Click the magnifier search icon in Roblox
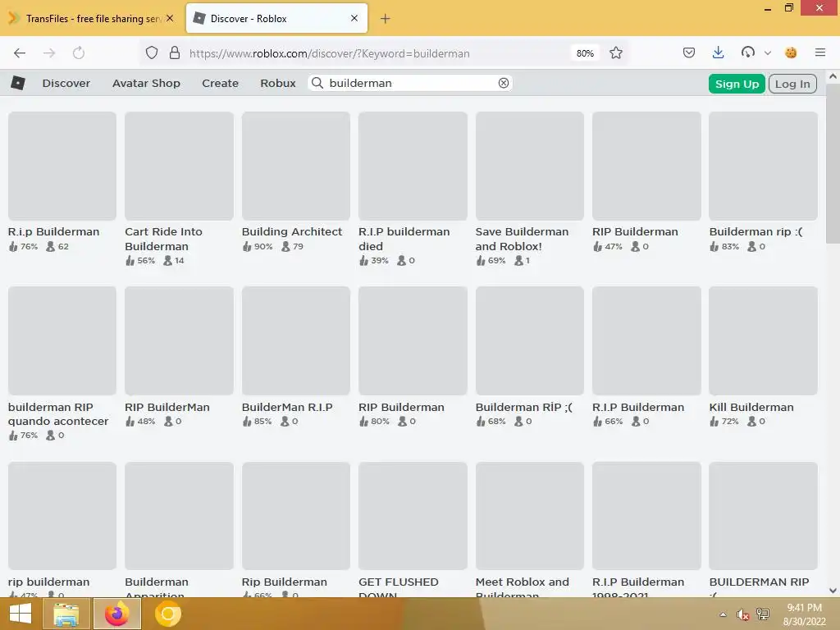This screenshot has width=840, height=630. tap(317, 83)
